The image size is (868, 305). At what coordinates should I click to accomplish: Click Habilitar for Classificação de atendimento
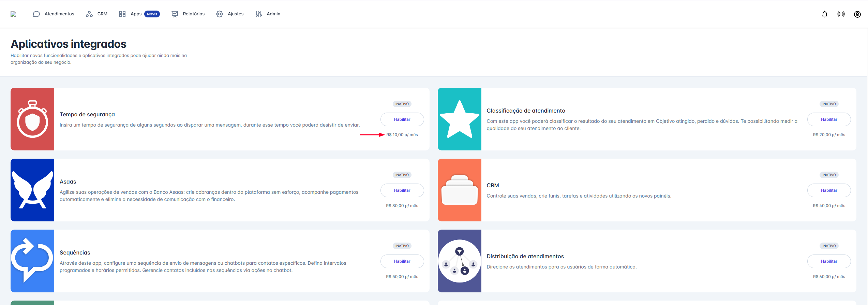[x=829, y=119]
